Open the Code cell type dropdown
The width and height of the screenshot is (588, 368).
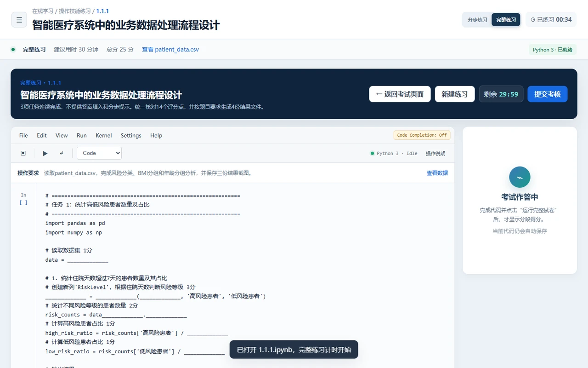pos(99,153)
